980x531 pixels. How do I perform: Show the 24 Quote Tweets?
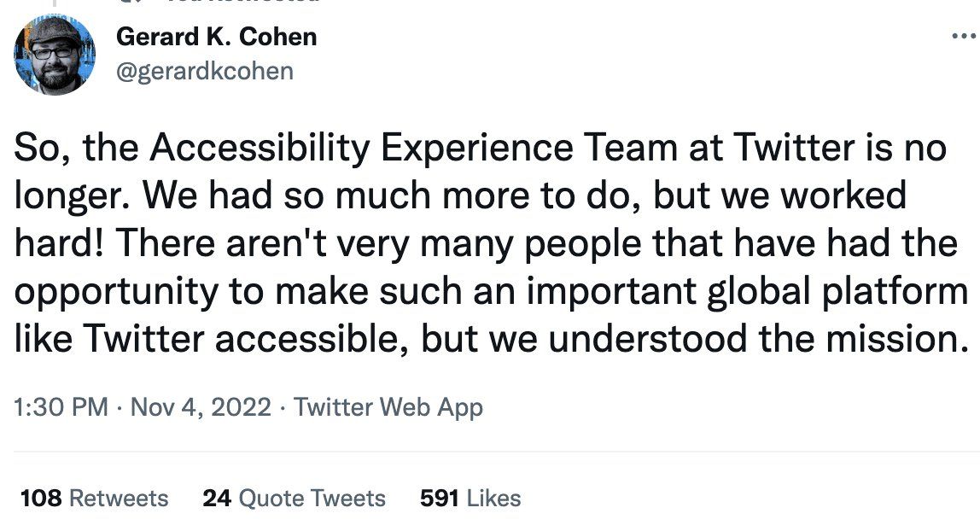tap(295, 498)
